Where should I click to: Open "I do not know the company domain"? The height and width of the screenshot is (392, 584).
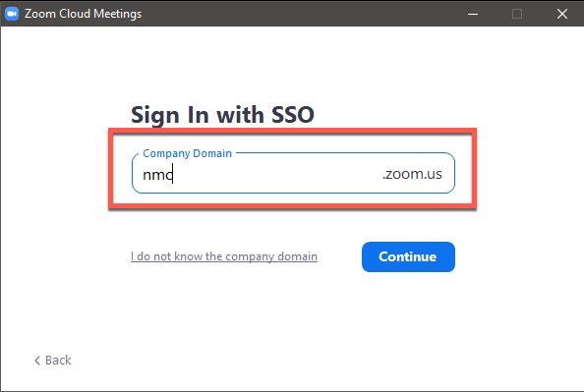coord(224,256)
